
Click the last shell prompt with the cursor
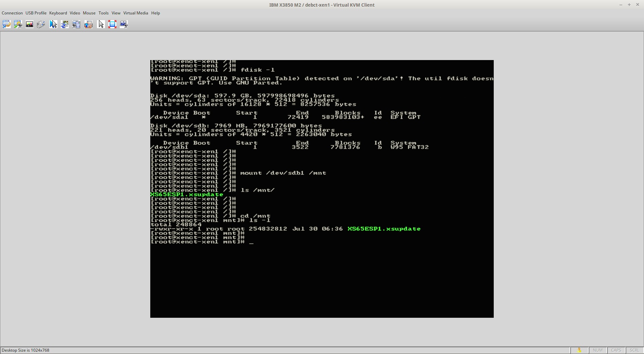point(202,242)
